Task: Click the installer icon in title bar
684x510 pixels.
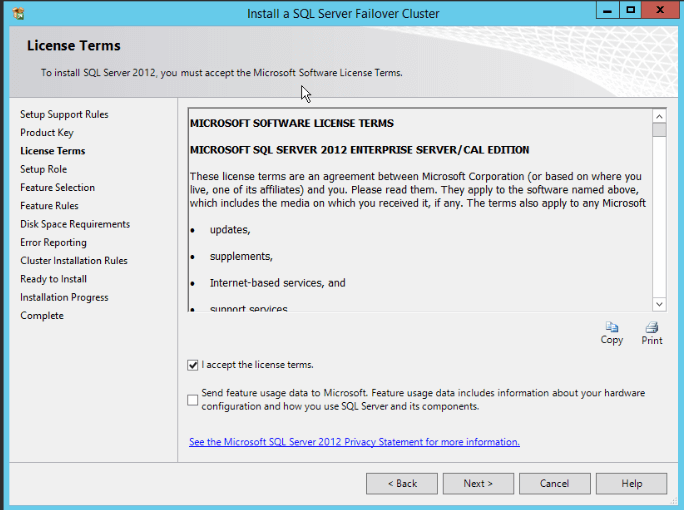Action: click(19, 13)
